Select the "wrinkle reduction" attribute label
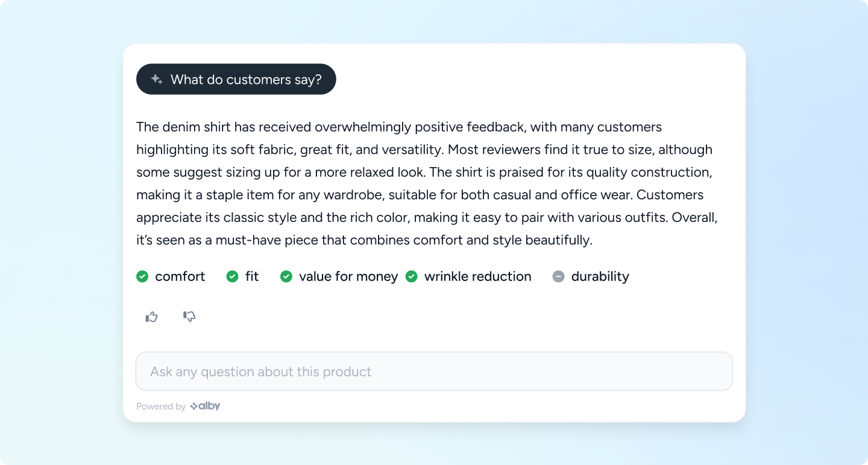The image size is (868, 465). click(477, 276)
